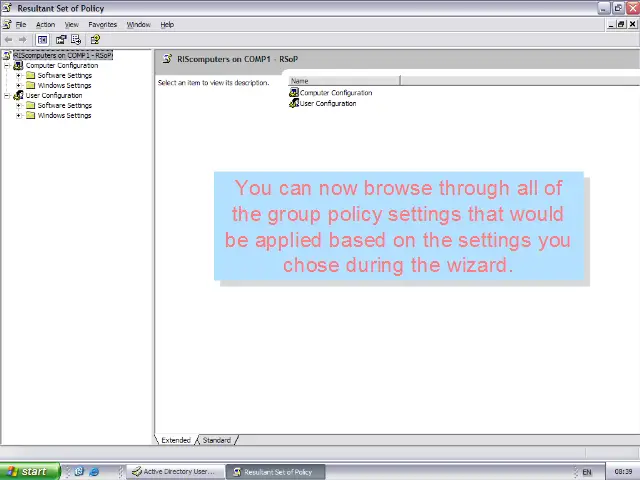Open the File menu

(21, 24)
